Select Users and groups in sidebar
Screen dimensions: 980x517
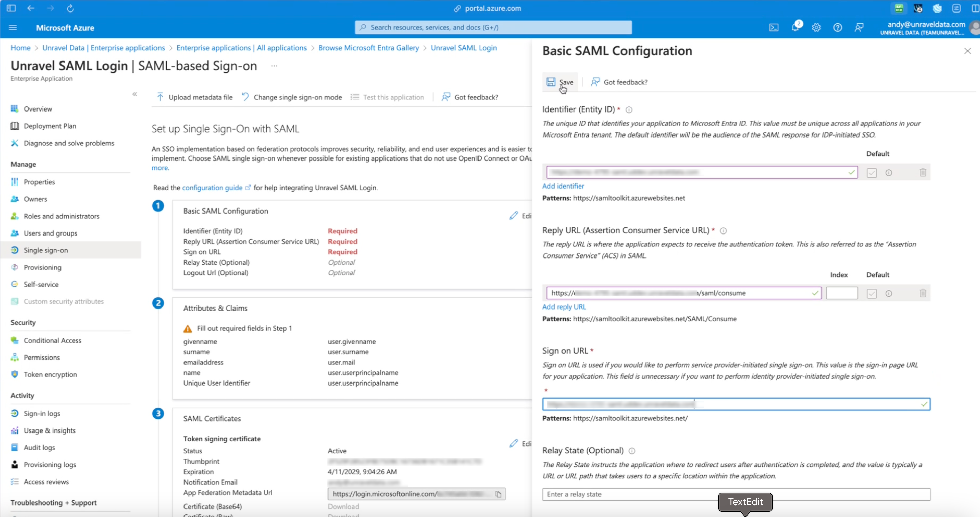point(51,233)
